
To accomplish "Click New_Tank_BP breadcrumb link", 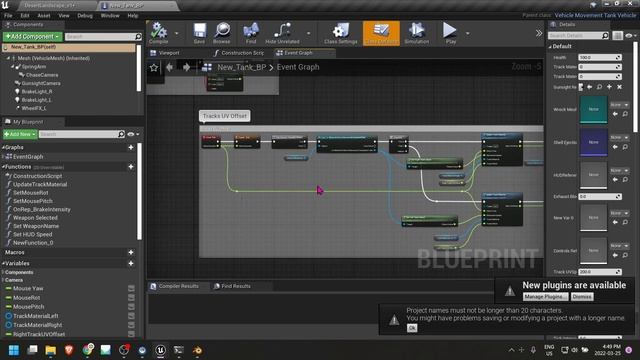I will pos(242,67).
